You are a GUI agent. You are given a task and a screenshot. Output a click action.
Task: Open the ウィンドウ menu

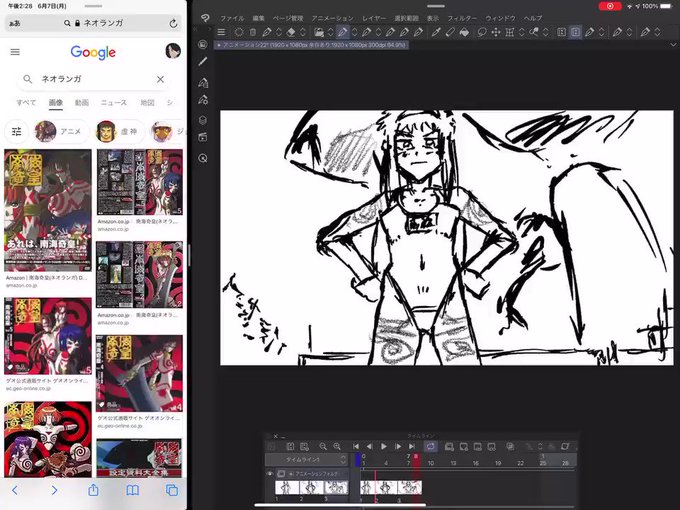[x=500, y=18]
